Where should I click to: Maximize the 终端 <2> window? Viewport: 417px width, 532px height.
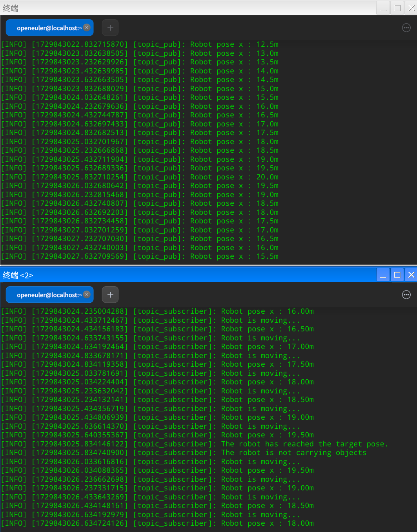click(397, 275)
